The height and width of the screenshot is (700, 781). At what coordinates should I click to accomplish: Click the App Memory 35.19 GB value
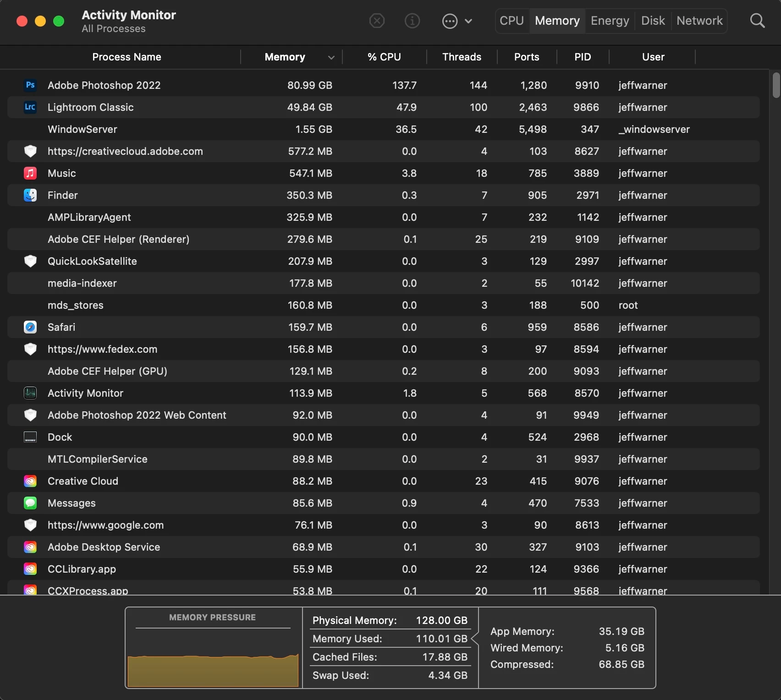tap(621, 631)
